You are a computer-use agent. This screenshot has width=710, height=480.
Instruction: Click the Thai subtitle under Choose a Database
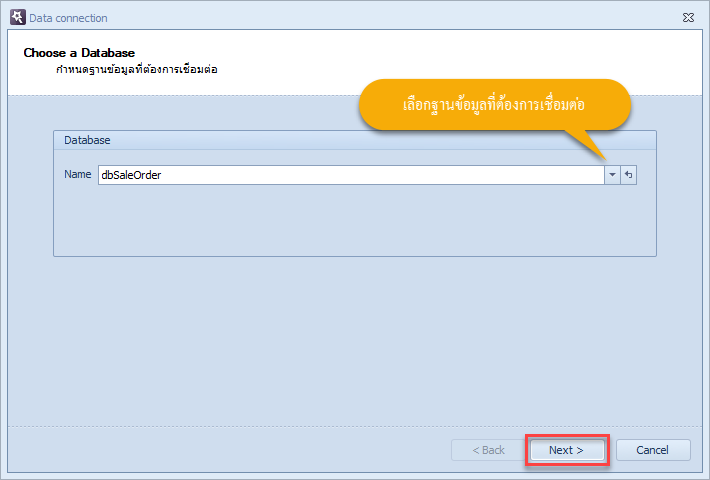[137, 70]
